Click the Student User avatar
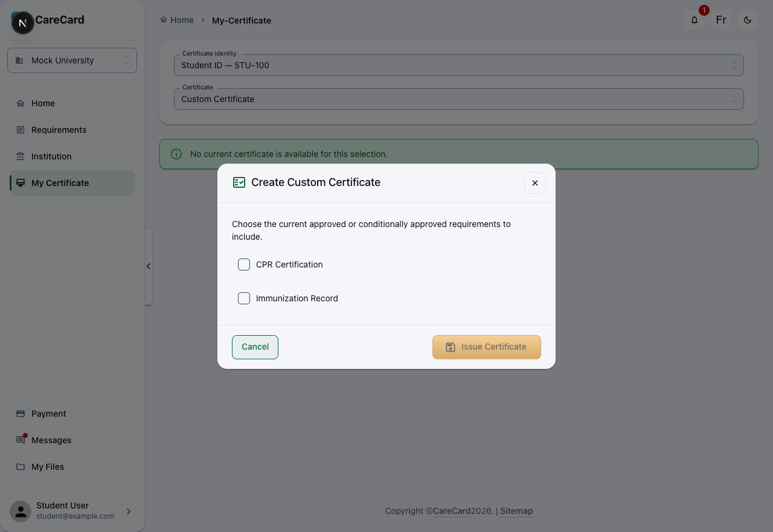This screenshot has width=773, height=532. pos(21,511)
